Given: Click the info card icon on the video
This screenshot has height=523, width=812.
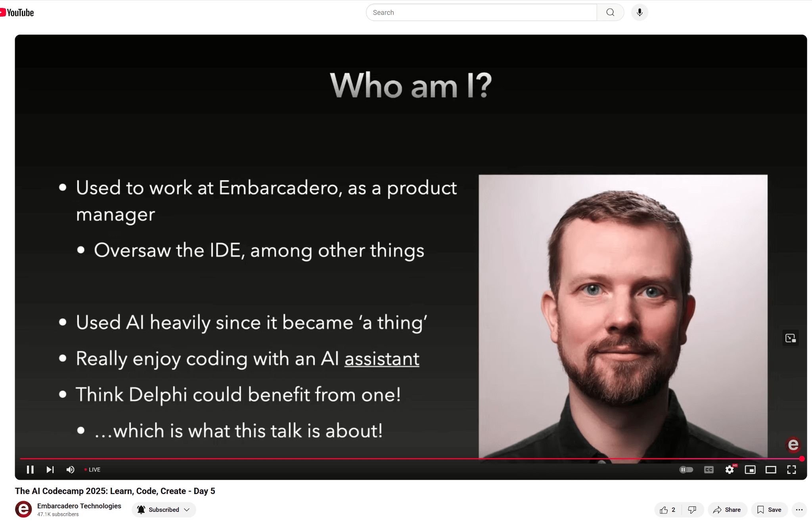Looking at the screenshot, I should (791, 338).
